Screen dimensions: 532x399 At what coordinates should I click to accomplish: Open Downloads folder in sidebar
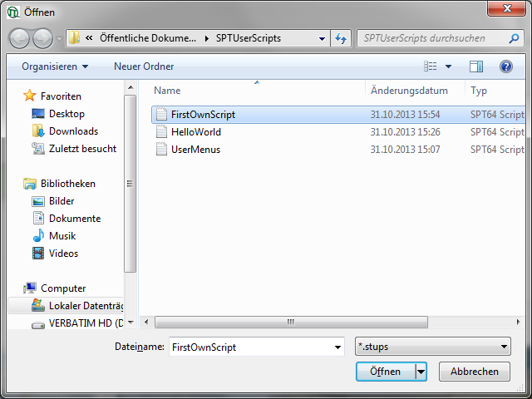(73, 131)
